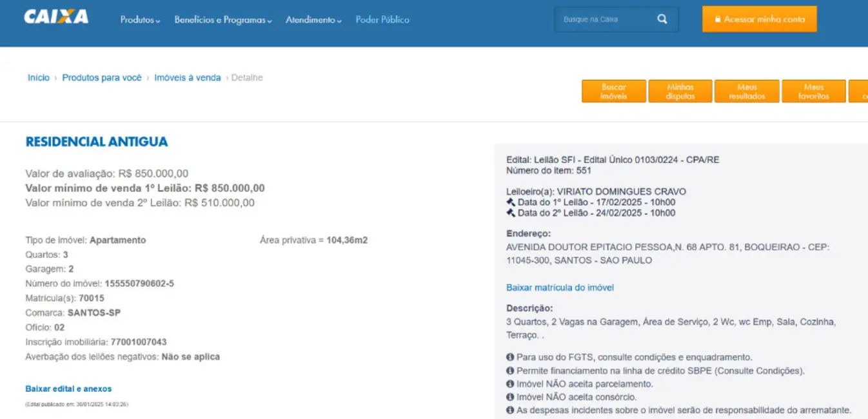Click the lock icon on account button
The width and height of the screenshot is (868, 419).
pyautogui.click(x=717, y=19)
